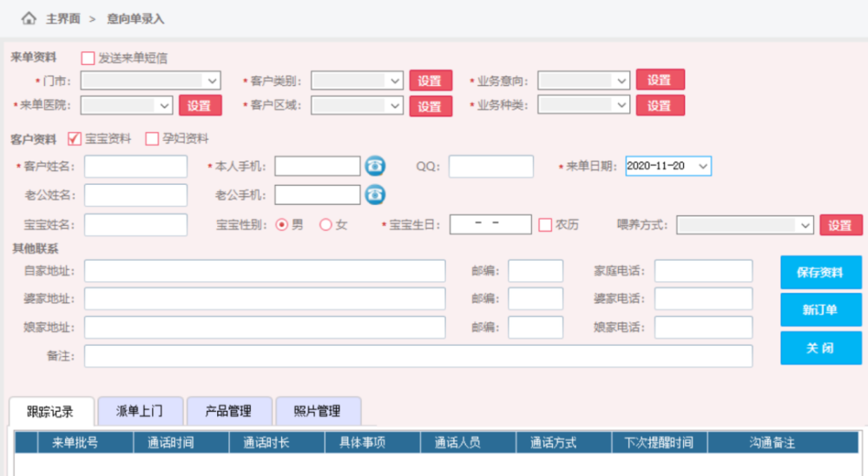Enable 发送来单短信 checkbox
This screenshot has height=476, width=868.
[88, 57]
